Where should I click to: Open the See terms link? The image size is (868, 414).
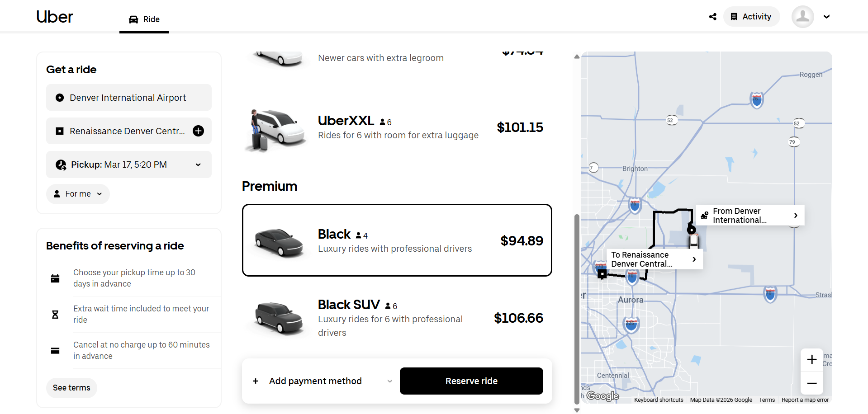point(71,388)
